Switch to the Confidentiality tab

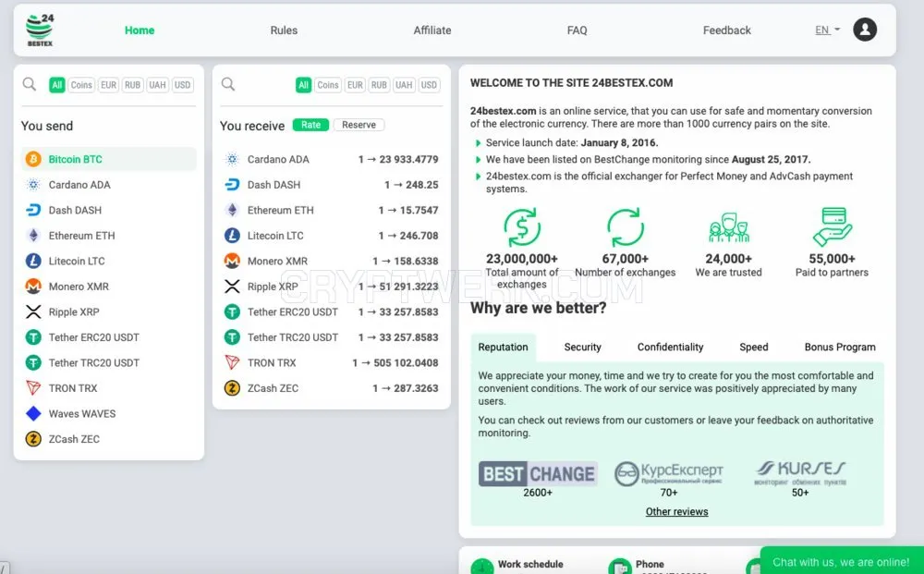[671, 348]
